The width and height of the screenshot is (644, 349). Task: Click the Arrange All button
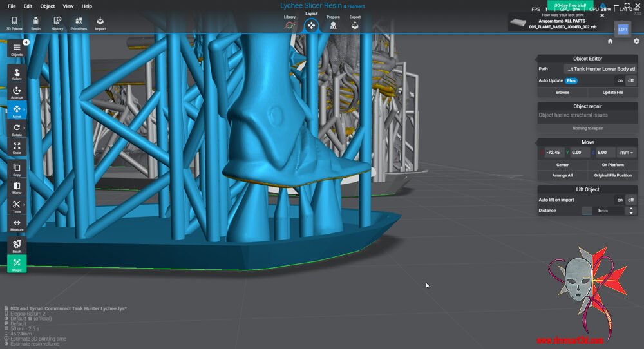562,175
